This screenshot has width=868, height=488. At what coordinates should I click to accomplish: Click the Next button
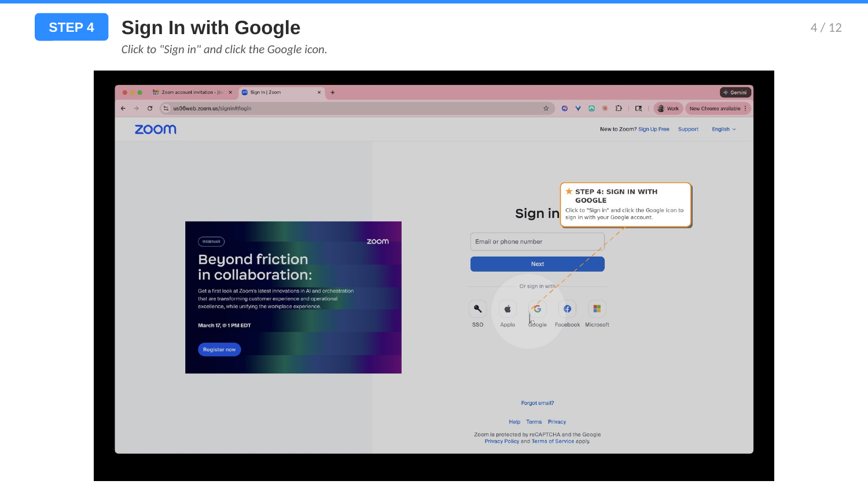pos(537,264)
